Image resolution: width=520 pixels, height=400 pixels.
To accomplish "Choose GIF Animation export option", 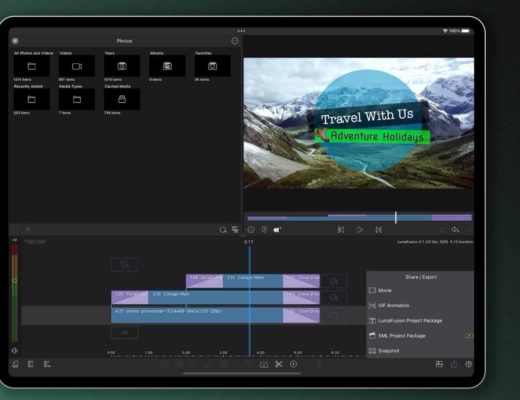I will tap(420, 305).
